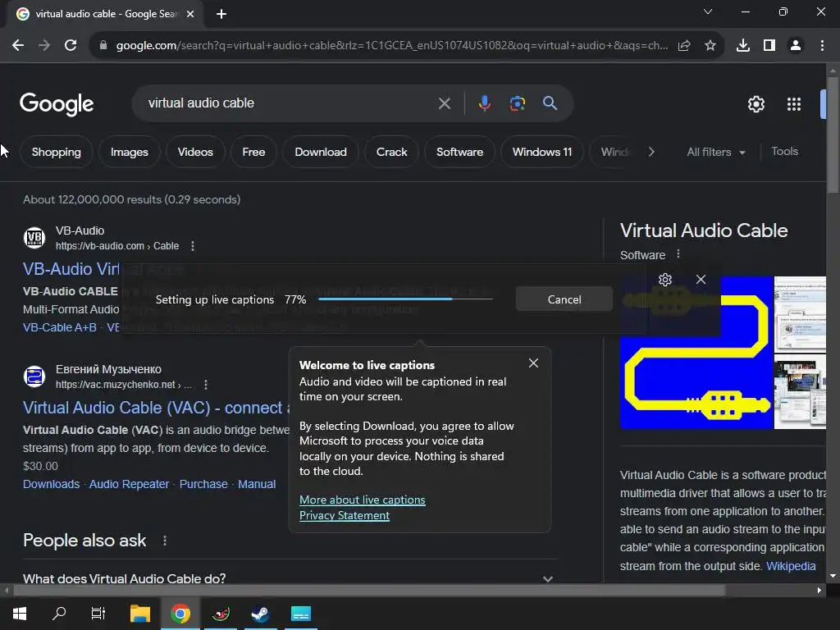Open the Downloads sitelink

pos(52,484)
